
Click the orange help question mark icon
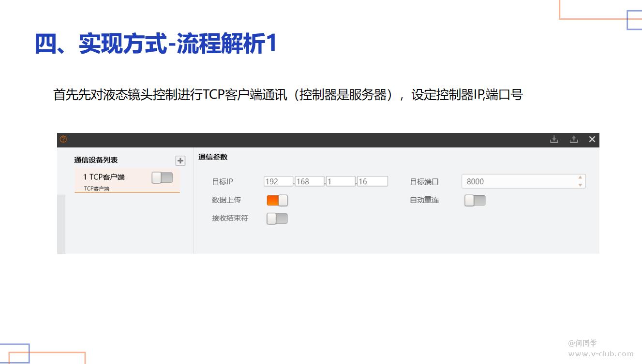coord(63,140)
